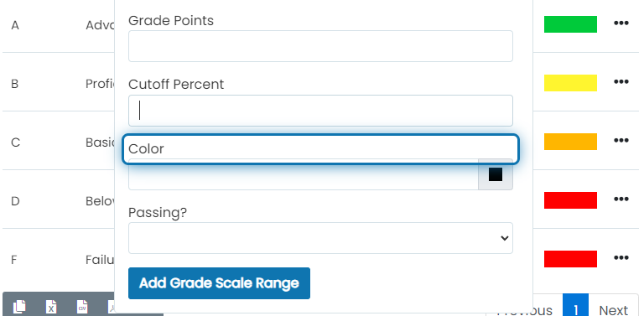Open the black color picker swatch

[x=496, y=174]
